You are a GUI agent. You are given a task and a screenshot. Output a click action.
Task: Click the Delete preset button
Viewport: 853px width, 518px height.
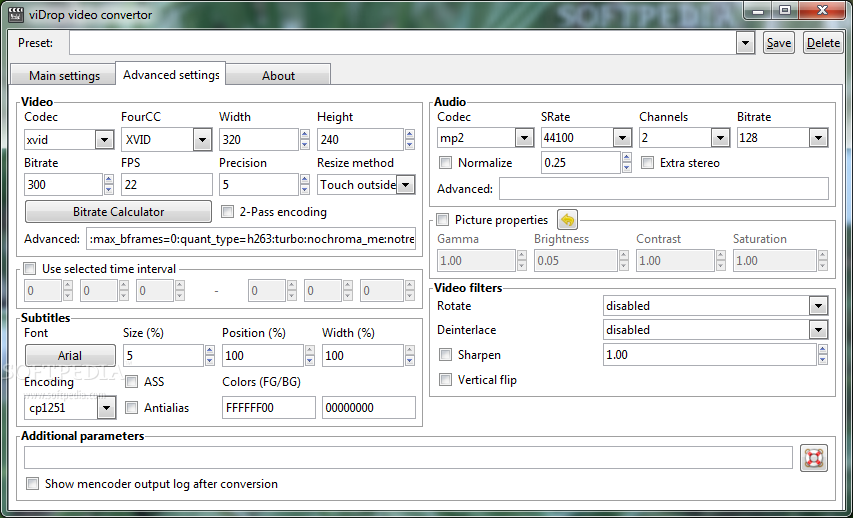(x=823, y=43)
